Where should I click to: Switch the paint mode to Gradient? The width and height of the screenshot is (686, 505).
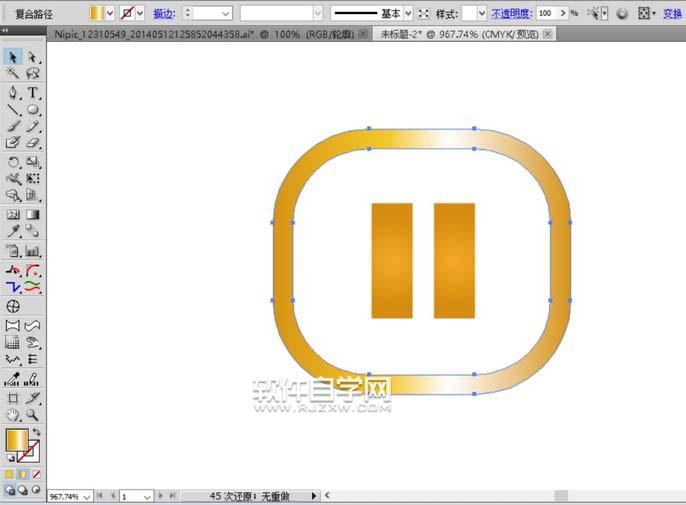click(x=24, y=474)
